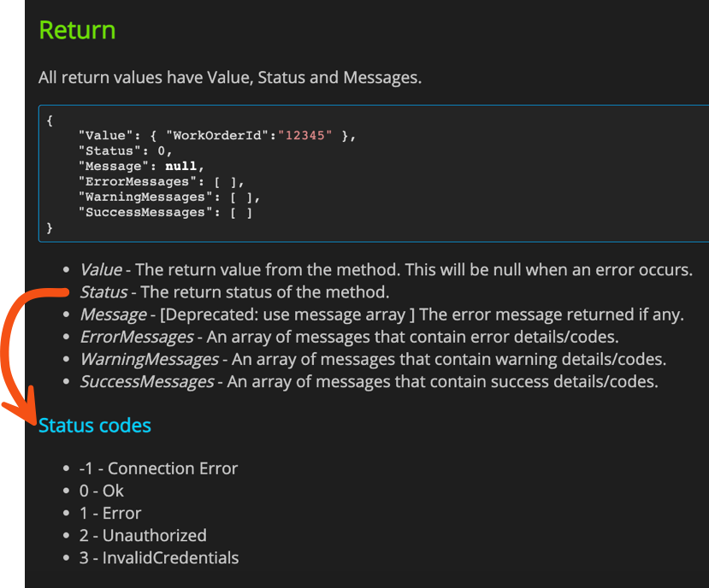Viewport: 709px width, 588px height.
Task: Click the ErrorMessages term in the list
Action: (x=137, y=338)
